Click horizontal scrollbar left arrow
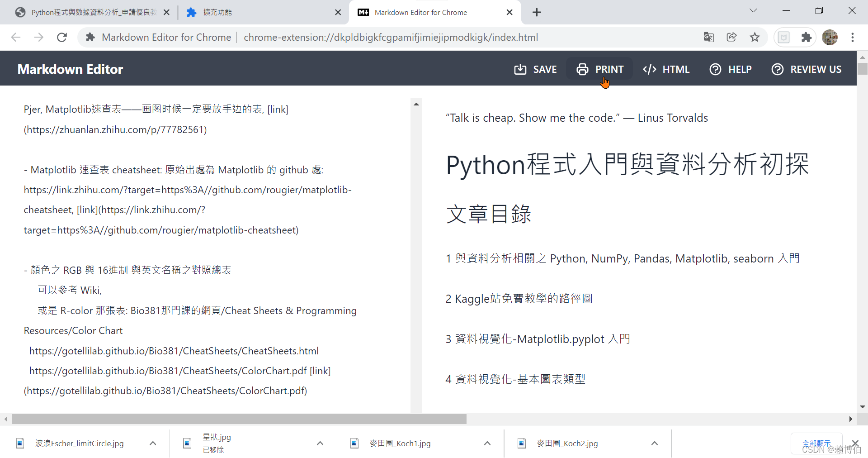 [5, 419]
